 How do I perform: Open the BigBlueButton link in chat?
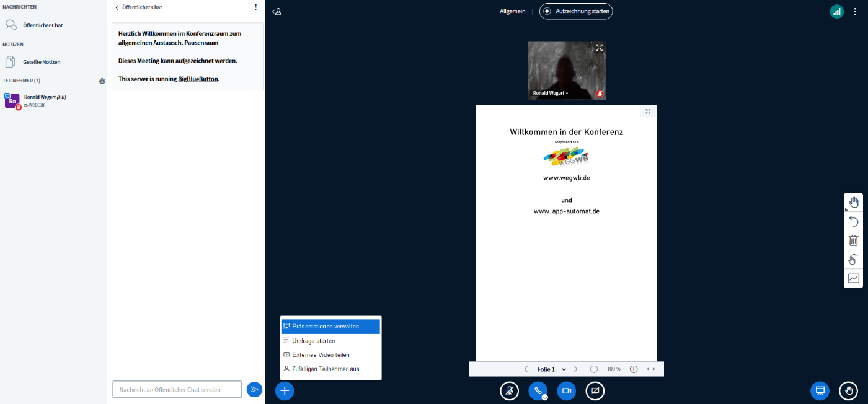coord(198,79)
